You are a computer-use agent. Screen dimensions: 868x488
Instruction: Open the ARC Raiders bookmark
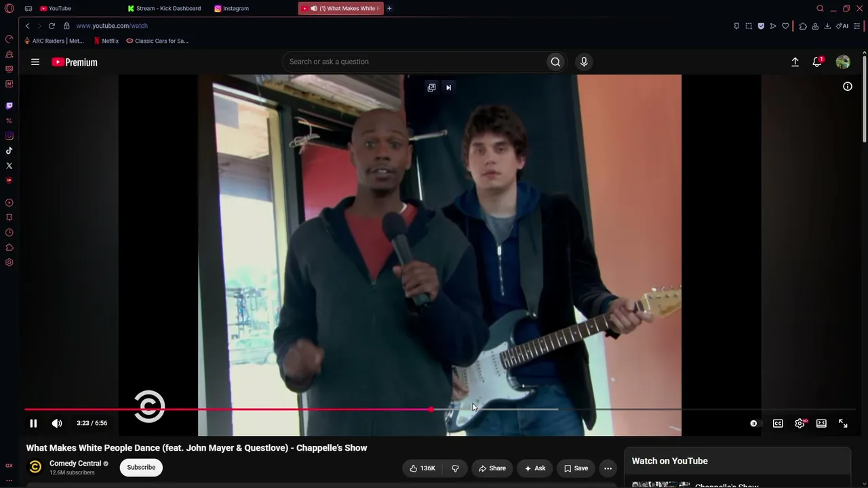click(54, 41)
